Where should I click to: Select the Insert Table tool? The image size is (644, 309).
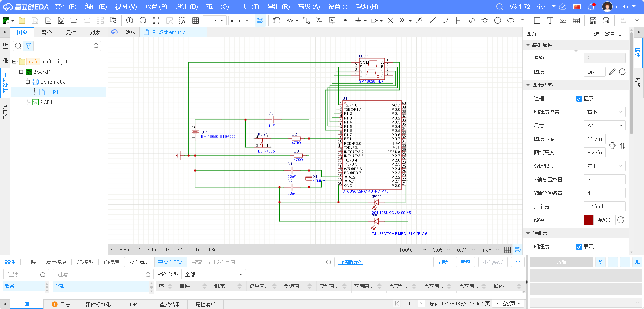click(576, 20)
